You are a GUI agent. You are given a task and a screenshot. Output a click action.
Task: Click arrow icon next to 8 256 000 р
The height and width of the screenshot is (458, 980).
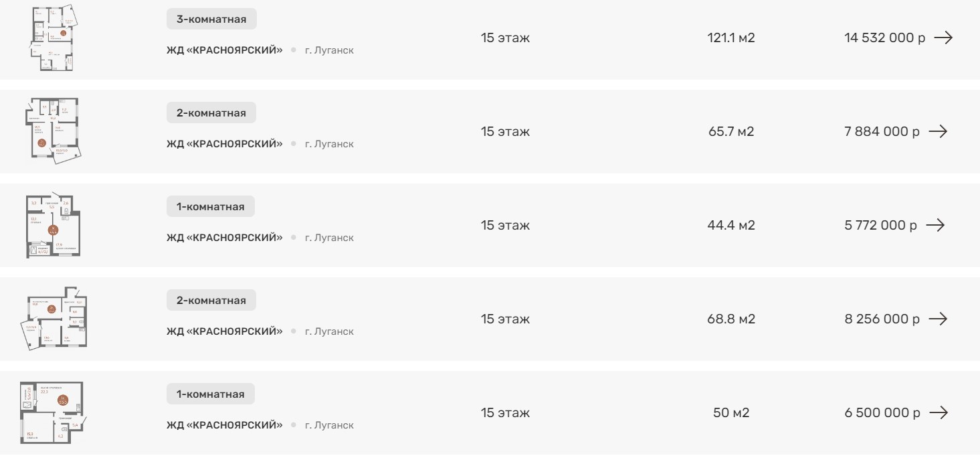938,319
